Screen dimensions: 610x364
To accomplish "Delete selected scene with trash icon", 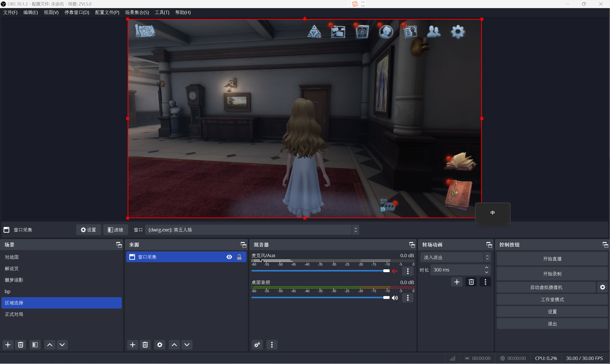I will (21, 345).
